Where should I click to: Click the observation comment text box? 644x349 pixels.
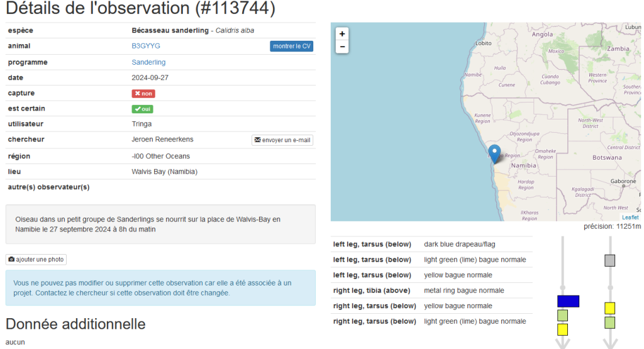(x=160, y=224)
